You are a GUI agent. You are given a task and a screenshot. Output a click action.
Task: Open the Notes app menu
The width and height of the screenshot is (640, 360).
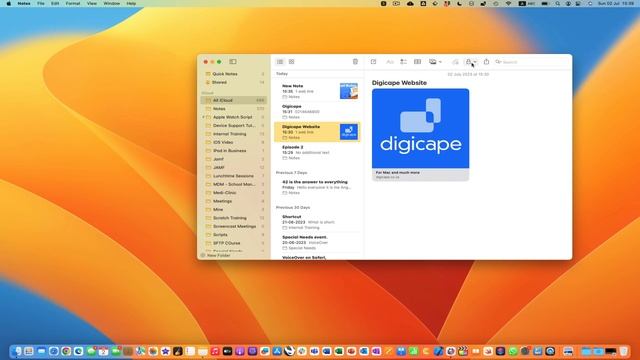pos(24,3)
